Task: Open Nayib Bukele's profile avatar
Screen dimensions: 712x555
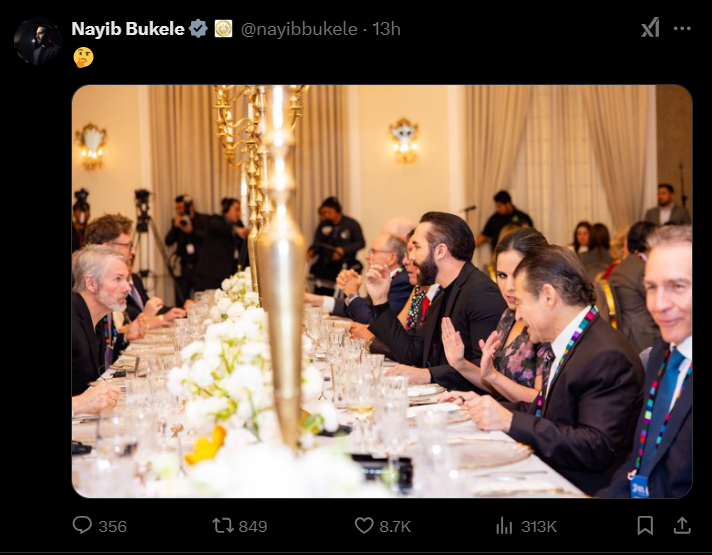Action: click(x=38, y=42)
